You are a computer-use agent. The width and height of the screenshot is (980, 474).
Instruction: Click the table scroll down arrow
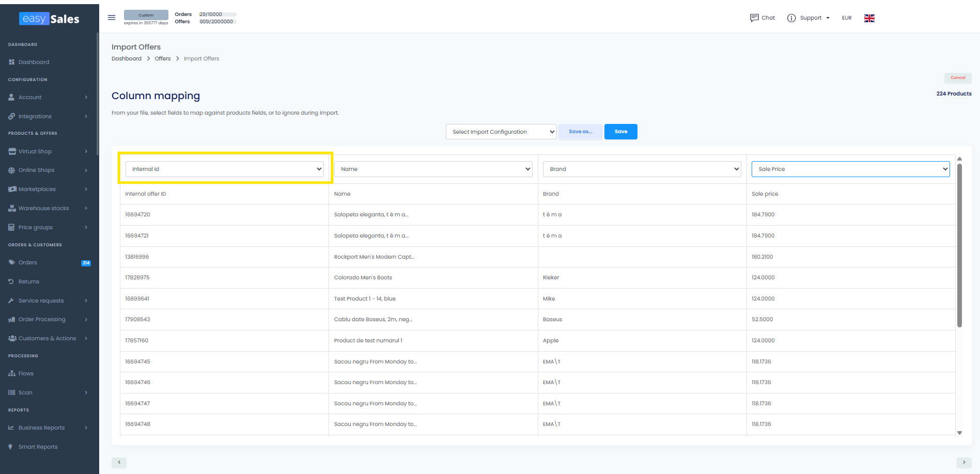click(x=959, y=433)
